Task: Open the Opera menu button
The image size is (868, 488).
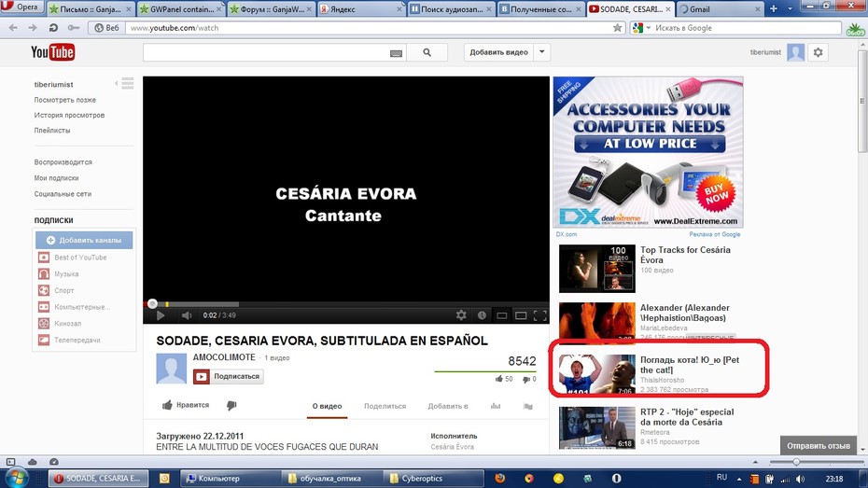Action: pyautogui.click(x=21, y=7)
